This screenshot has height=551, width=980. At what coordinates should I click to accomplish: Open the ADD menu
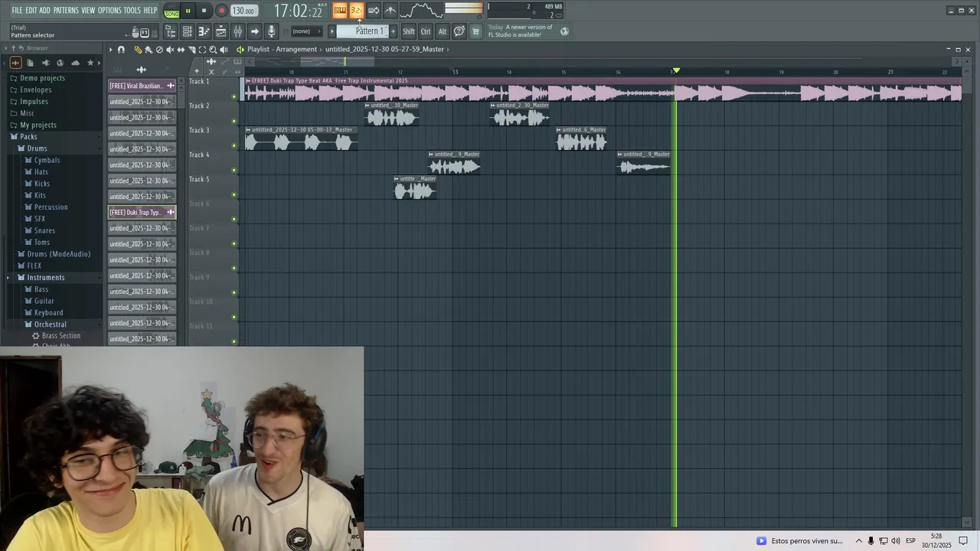tap(45, 10)
